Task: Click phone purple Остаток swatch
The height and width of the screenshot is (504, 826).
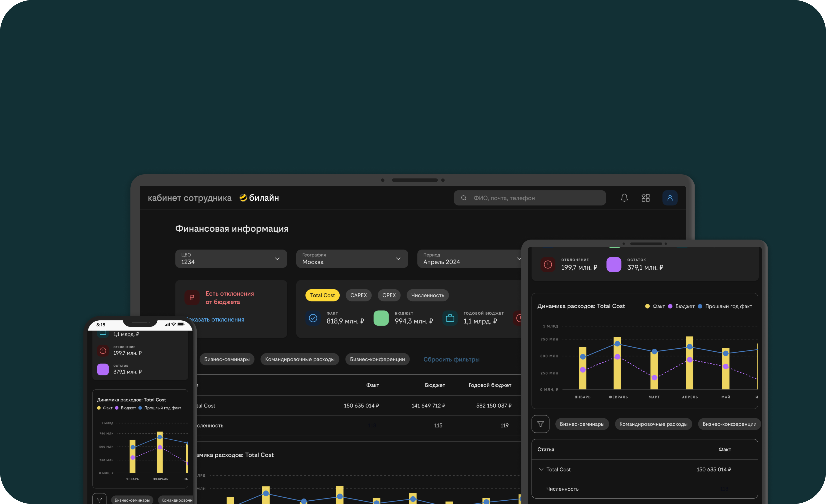Action: (x=103, y=369)
